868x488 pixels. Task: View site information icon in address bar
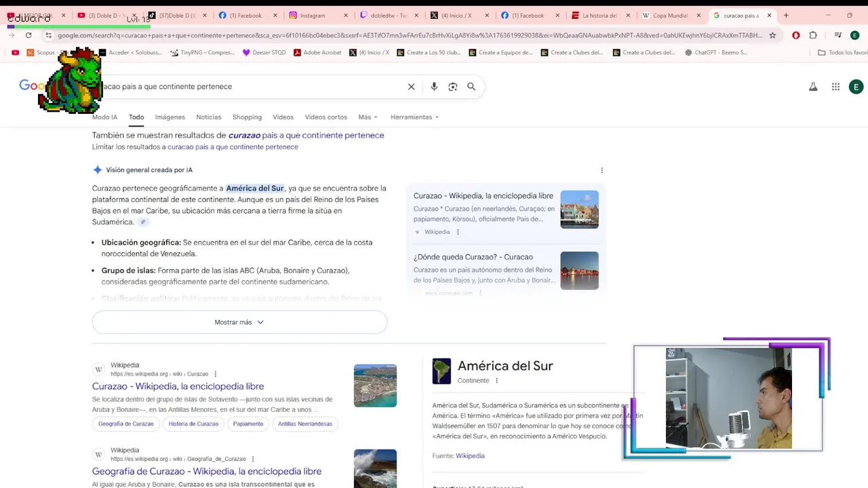tap(48, 35)
